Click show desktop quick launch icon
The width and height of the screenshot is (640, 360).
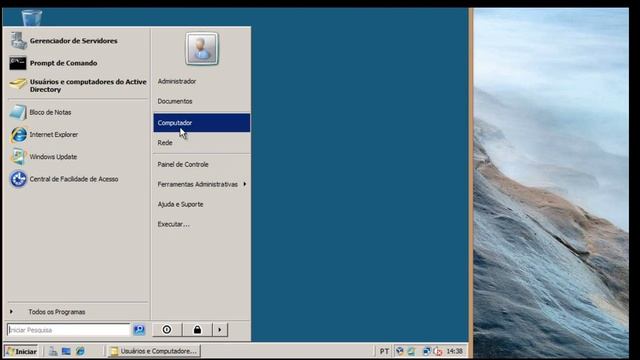pos(66,351)
